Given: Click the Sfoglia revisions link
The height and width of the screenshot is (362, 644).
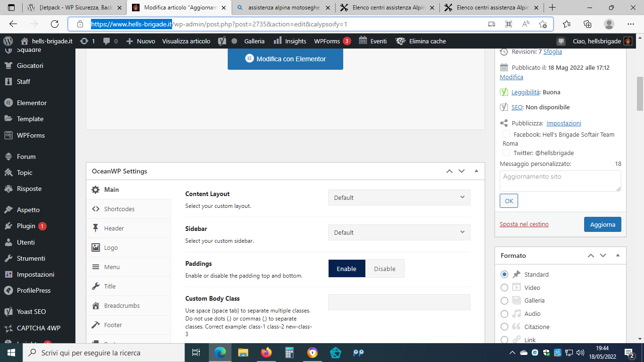Looking at the screenshot, I should click(x=553, y=52).
